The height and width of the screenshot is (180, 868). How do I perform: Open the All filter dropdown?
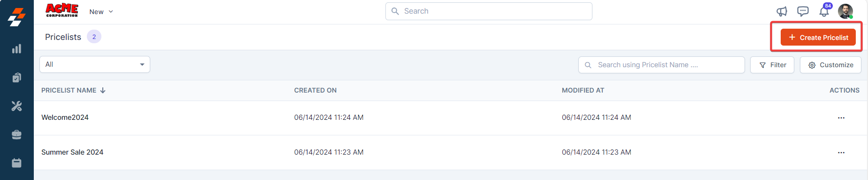point(95,64)
